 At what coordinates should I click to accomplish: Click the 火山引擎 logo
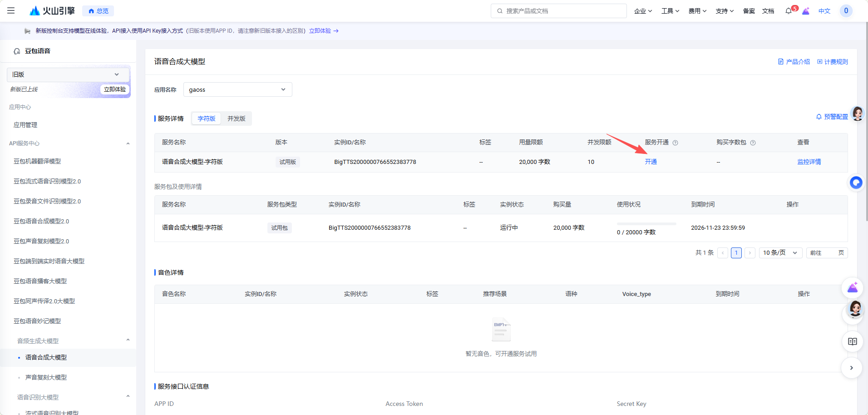tap(52, 11)
